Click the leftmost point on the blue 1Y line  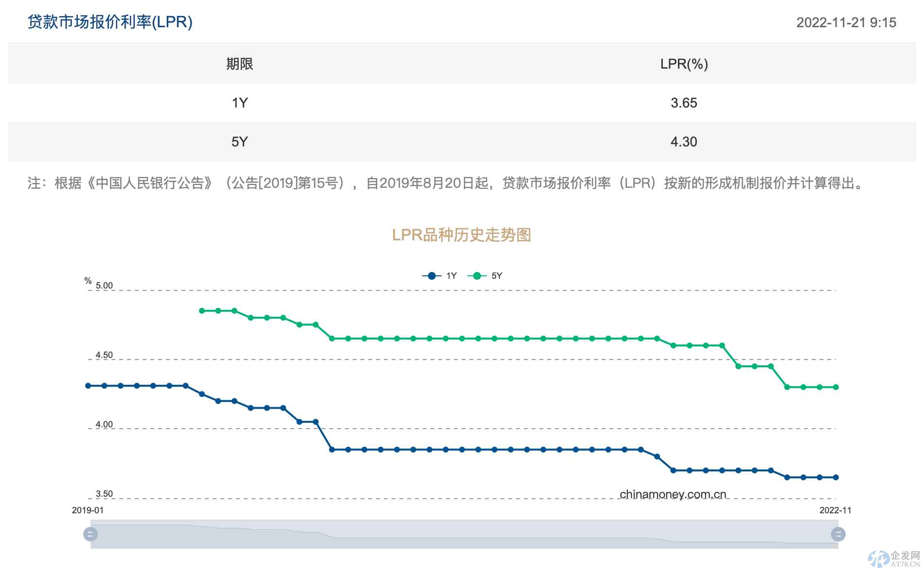(x=88, y=385)
